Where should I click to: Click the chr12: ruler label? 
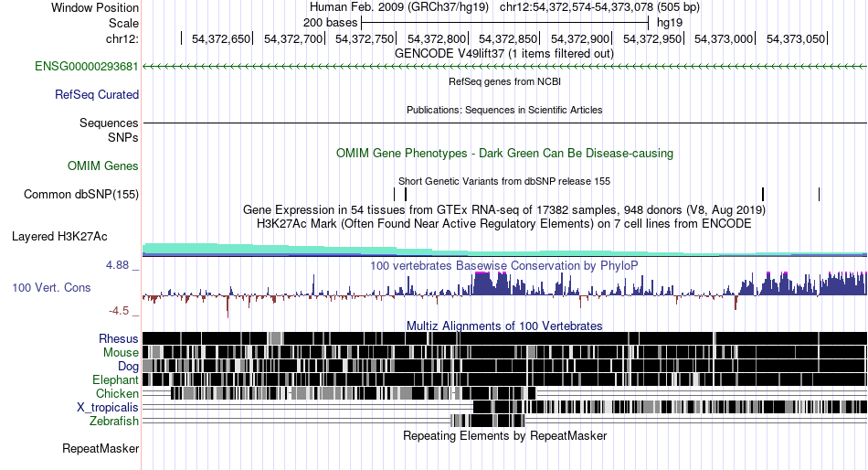click(x=122, y=38)
